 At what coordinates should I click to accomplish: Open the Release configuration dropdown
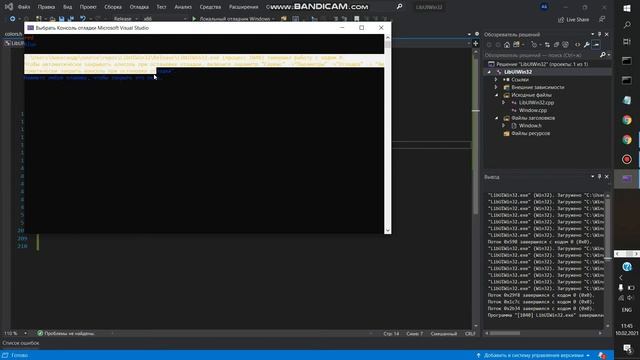126,19
